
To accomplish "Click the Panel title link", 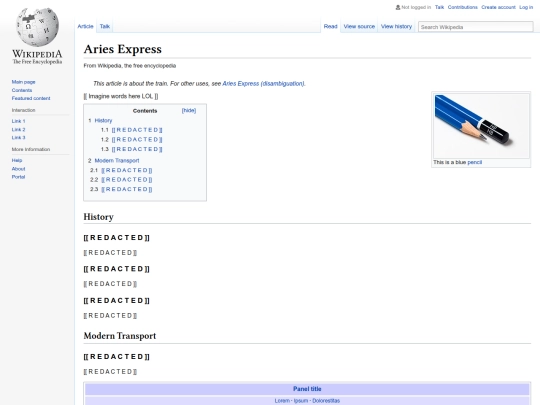I will (x=307, y=389).
